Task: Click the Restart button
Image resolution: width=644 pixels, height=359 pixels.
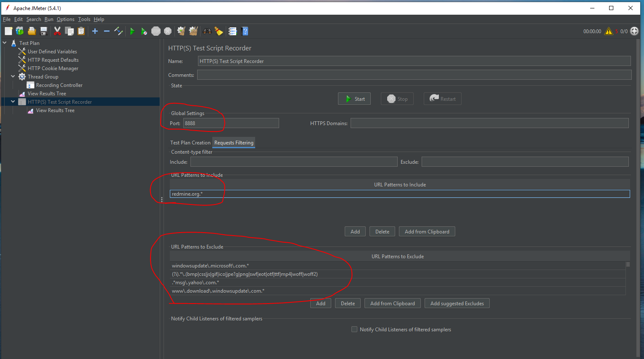Action: [443, 99]
